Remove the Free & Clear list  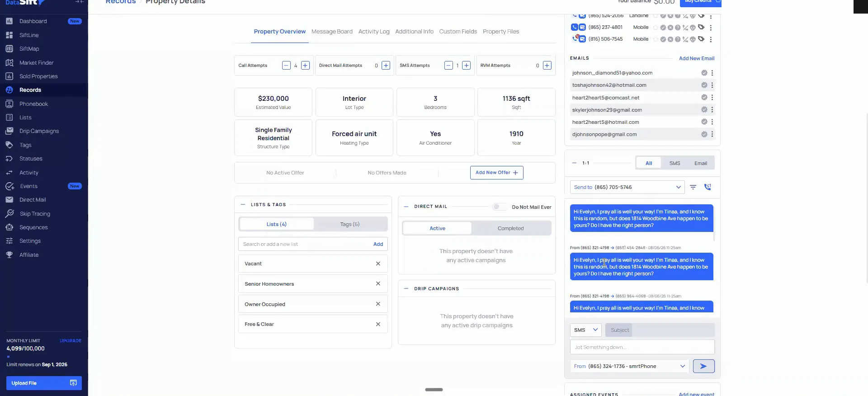(378, 324)
